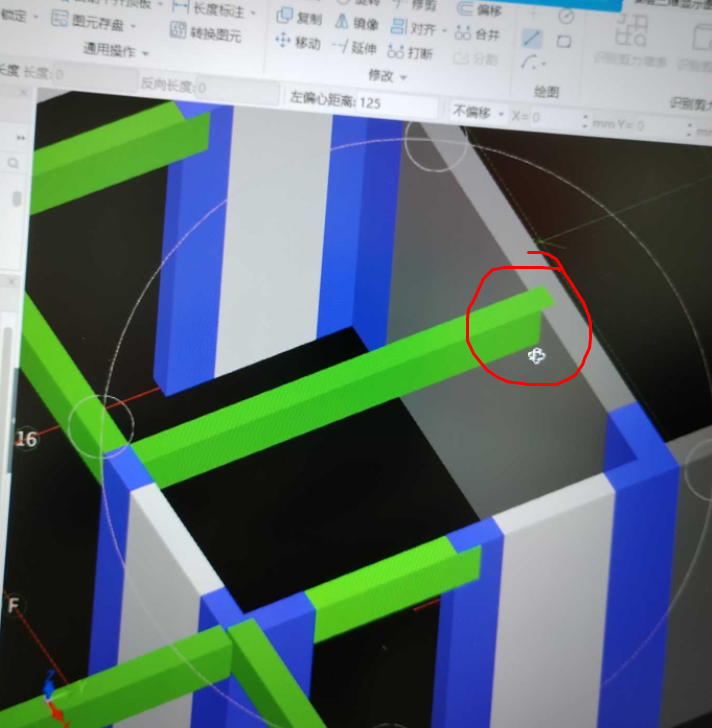Select the arc draw tool

(x=528, y=62)
